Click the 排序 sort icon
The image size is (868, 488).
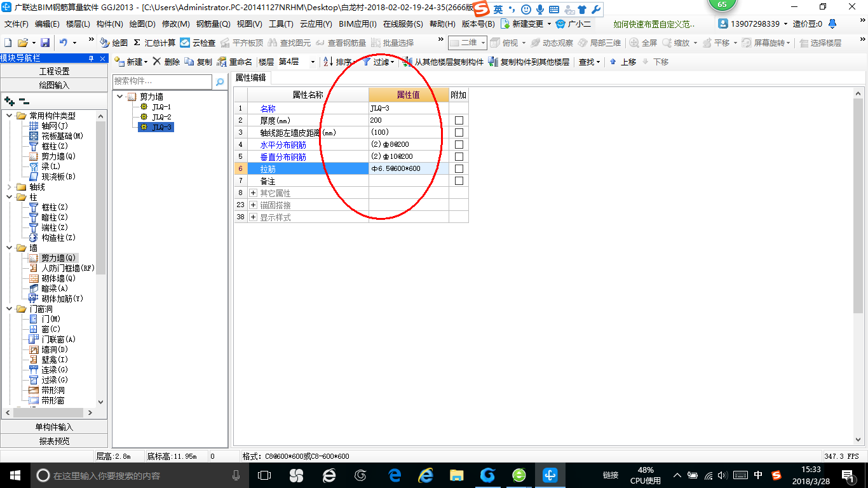pyautogui.click(x=329, y=62)
